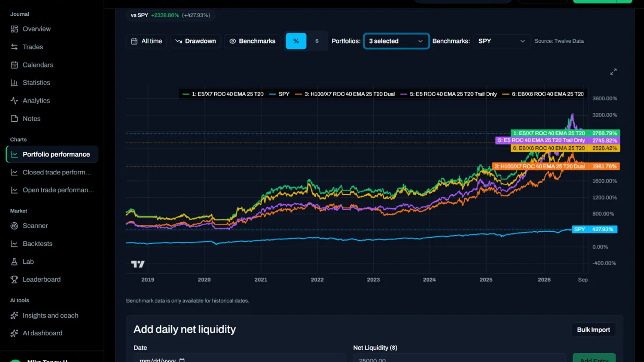Toggle Benchmarks visibility eye button
This screenshot has width=644, height=362.
click(252, 41)
